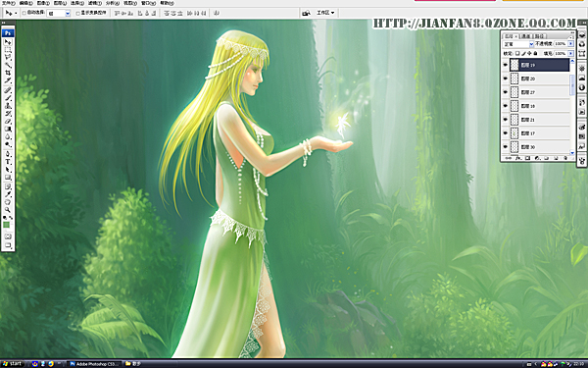Select the Crop tool
This screenshot has height=368, width=588.
pyautogui.click(x=8, y=73)
